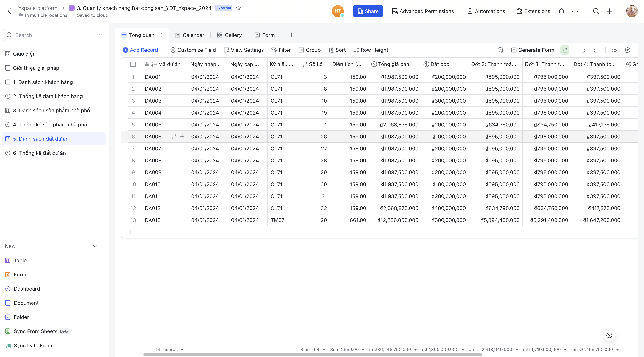Go back using the left arrow icon
Viewport: 644px width, 357px height.
point(10,11)
